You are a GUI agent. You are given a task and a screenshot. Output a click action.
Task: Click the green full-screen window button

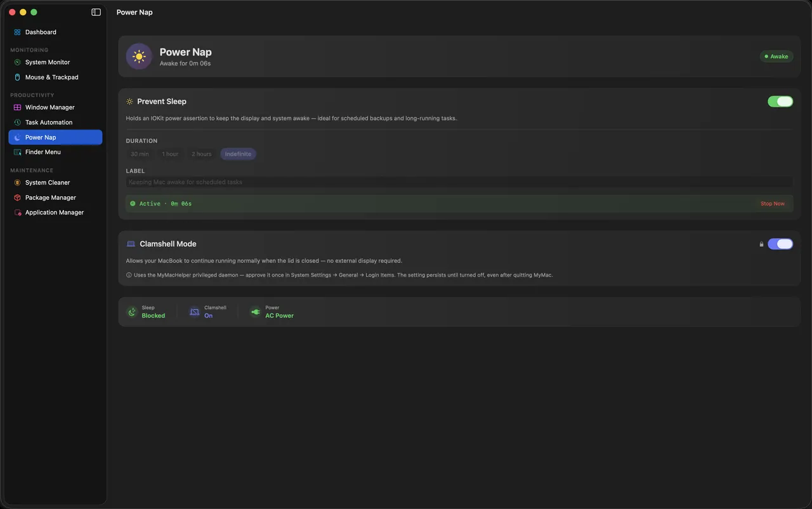34,12
